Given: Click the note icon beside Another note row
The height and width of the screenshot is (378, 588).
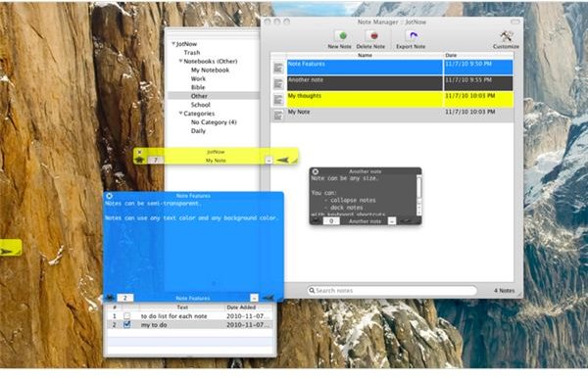Looking at the screenshot, I should tap(278, 83).
